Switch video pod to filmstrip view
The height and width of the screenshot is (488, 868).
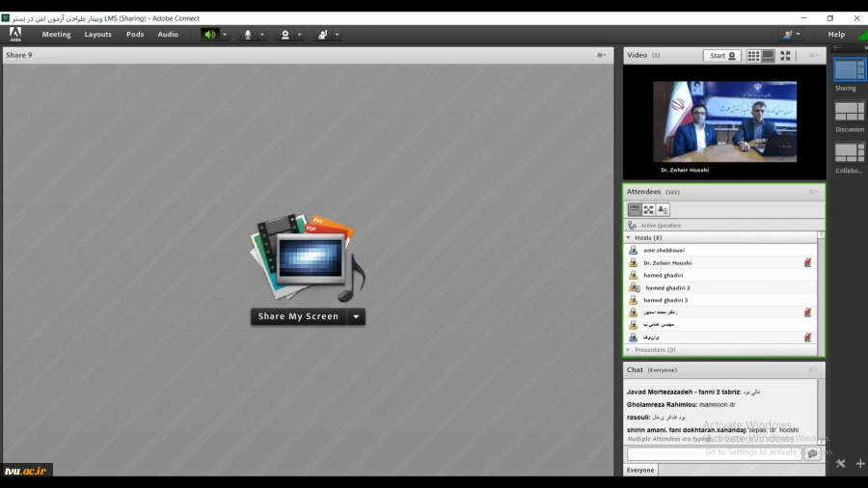769,56
